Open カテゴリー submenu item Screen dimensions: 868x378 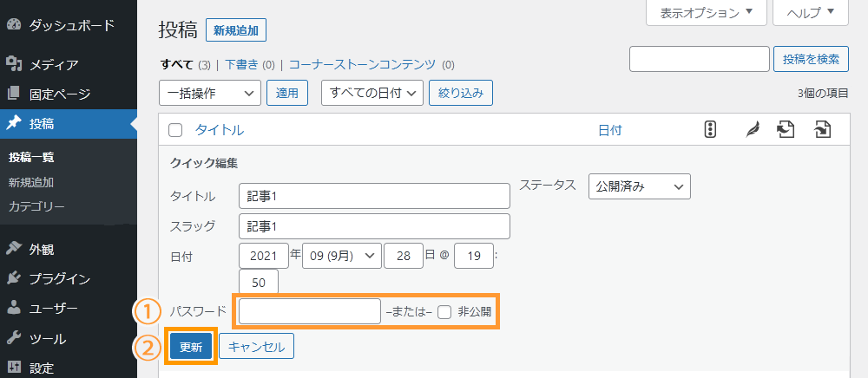[36, 207]
